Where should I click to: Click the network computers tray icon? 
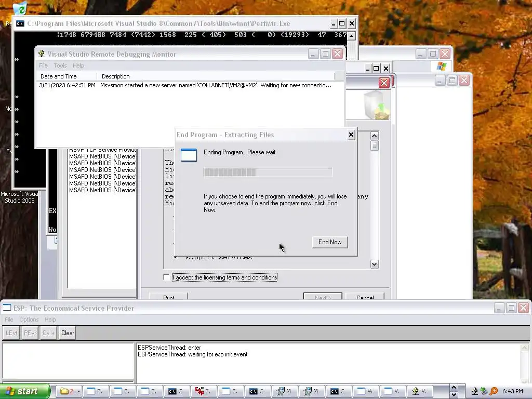tap(484, 391)
